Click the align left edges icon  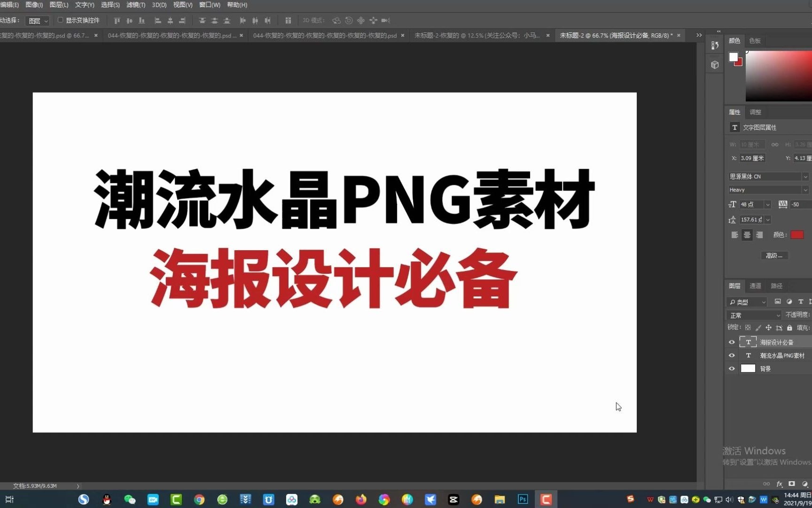(158, 21)
